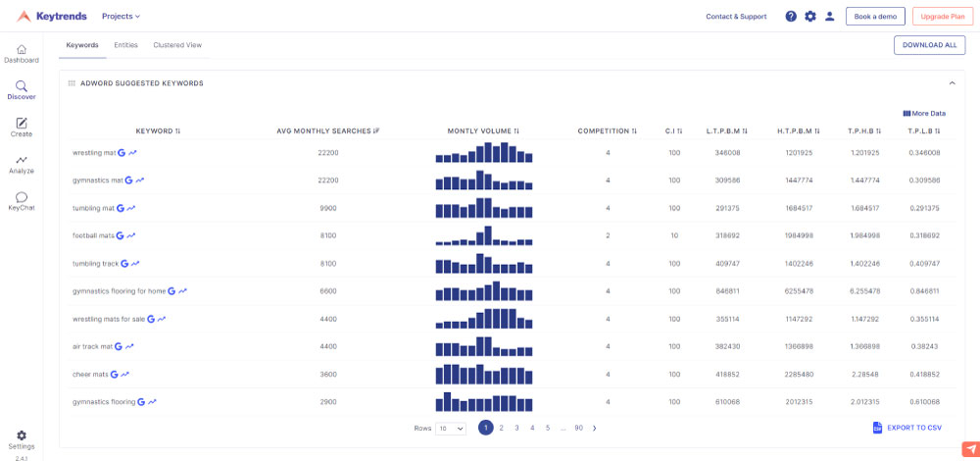The height and width of the screenshot is (461, 980).
Task: Open the Rows per page dropdown
Action: [x=451, y=429]
